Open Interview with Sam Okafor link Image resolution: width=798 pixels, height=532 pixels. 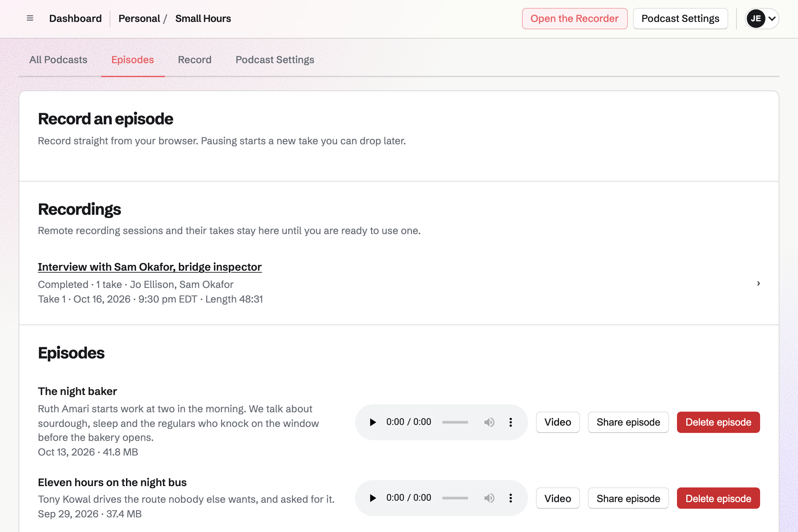pyautogui.click(x=150, y=267)
